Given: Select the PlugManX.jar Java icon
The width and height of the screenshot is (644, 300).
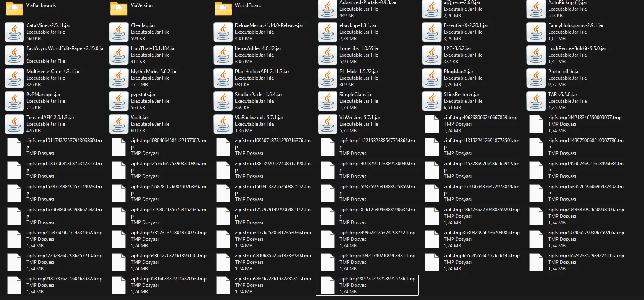Looking at the screenshot, I should click(x=432, y=78).
